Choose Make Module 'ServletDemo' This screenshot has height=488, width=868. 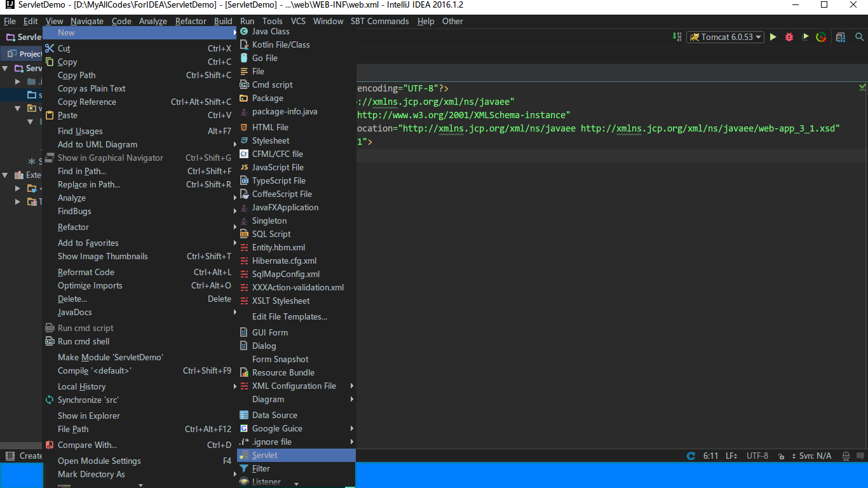pos(139,357)
